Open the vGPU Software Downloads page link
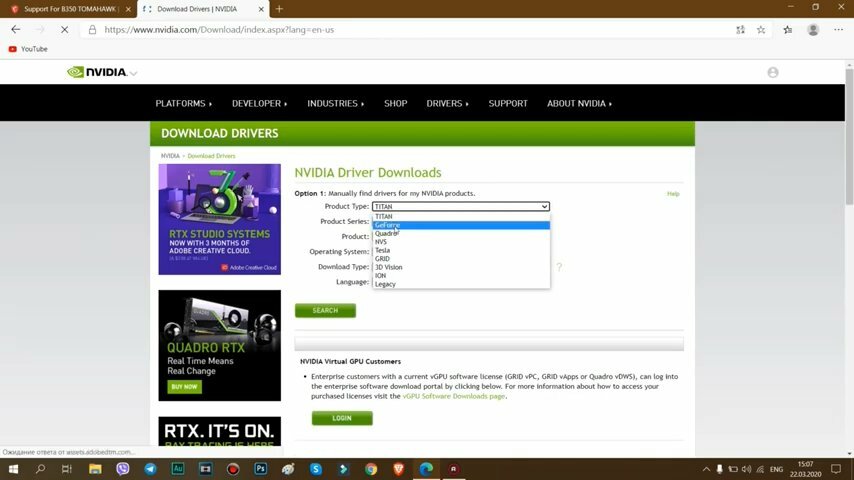The height and width of the screenshot is (480, 854). click(454, 396)
